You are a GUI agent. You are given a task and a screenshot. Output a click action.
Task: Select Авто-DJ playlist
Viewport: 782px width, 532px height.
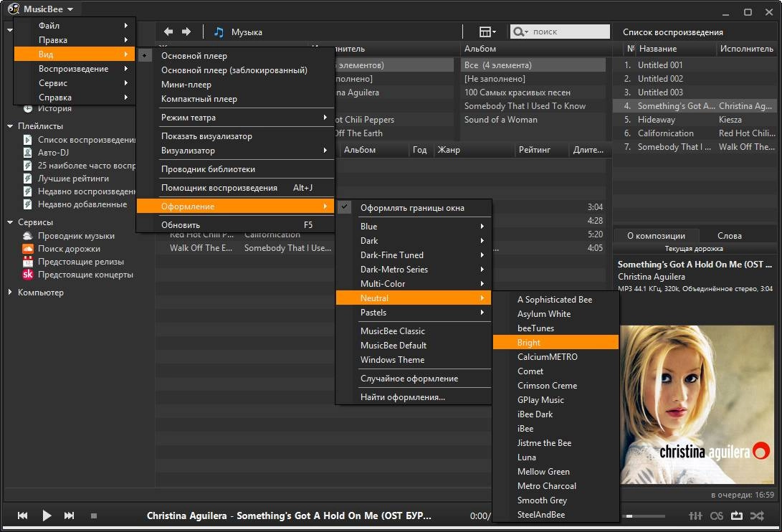[53, 152]
